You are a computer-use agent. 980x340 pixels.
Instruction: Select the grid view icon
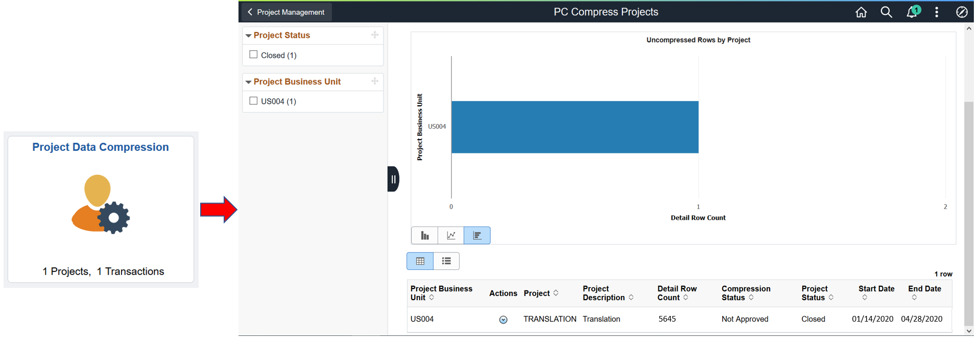tap(420, 261)
